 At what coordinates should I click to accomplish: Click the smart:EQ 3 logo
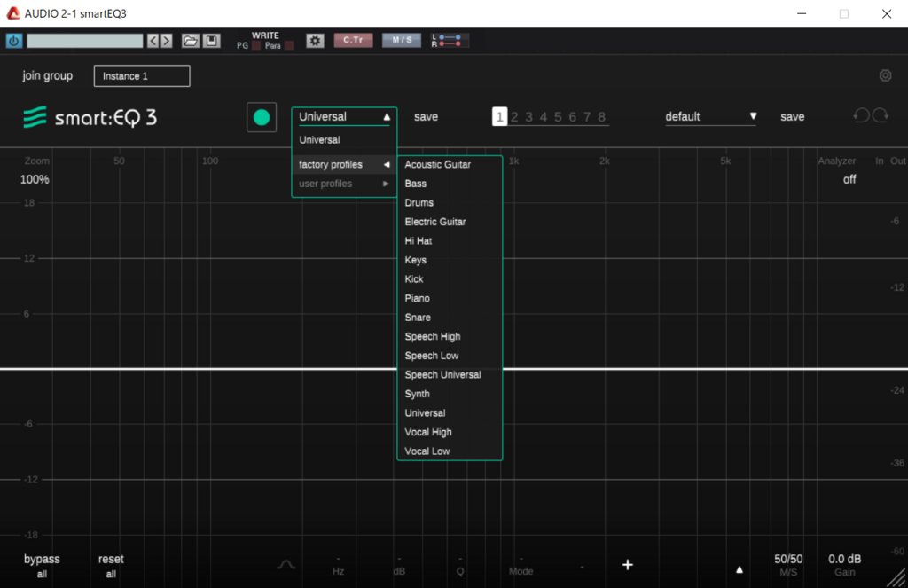pyautogui.click(x=90, y=118)
